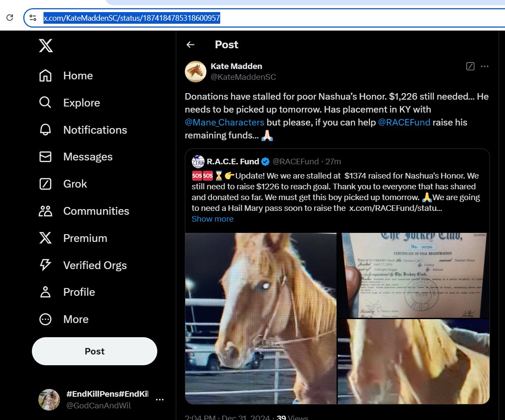Open Kate Madden display name

click(x=237, y=66)
